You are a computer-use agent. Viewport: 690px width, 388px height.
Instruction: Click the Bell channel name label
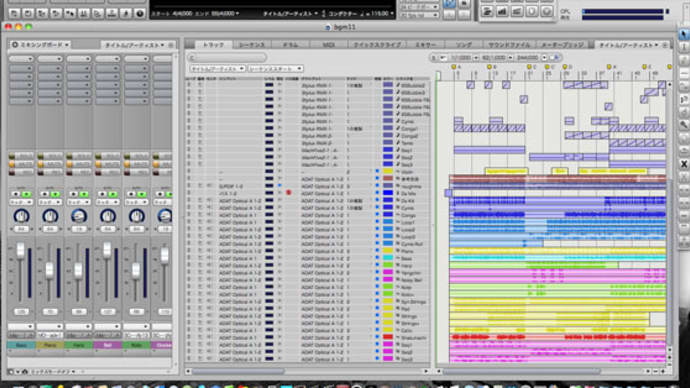[x=107, y=345]
